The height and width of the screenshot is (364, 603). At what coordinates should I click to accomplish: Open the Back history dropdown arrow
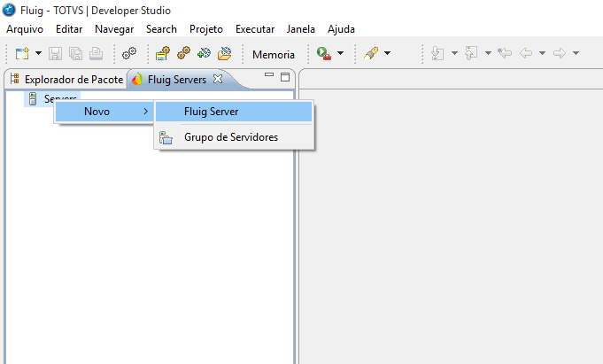click(x=542, y=53)
